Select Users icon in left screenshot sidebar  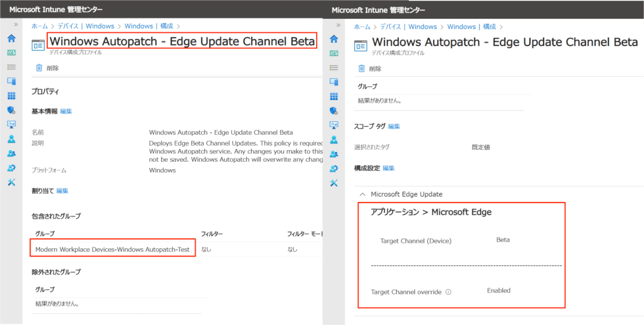[x=11, y=139]
